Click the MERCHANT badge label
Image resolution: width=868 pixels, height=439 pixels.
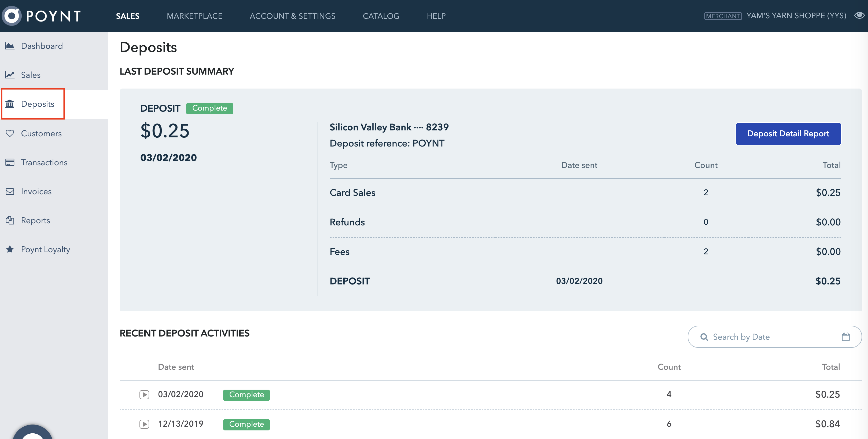click(x=723, y=16)
